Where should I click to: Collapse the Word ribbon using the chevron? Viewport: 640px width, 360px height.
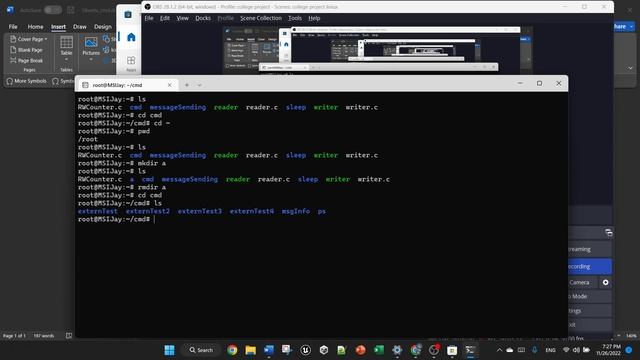pos(630,68)
